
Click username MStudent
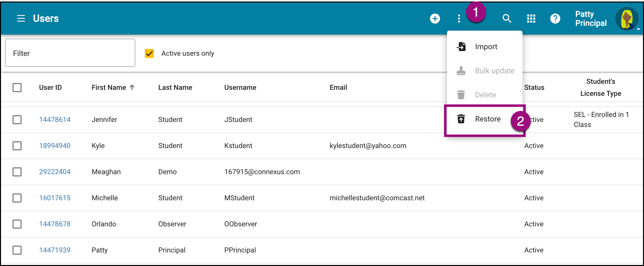[239, 198]
